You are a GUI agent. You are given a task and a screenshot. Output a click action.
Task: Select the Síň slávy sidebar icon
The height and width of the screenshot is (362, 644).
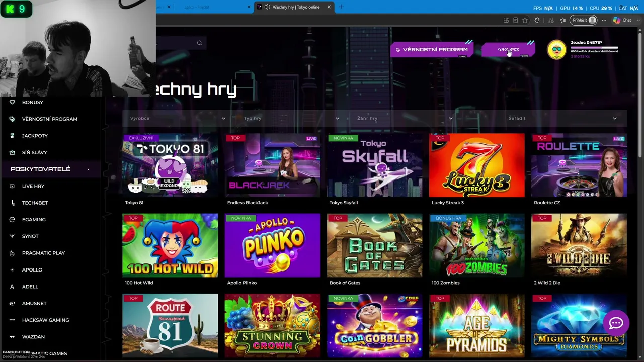tap(12, 152)
